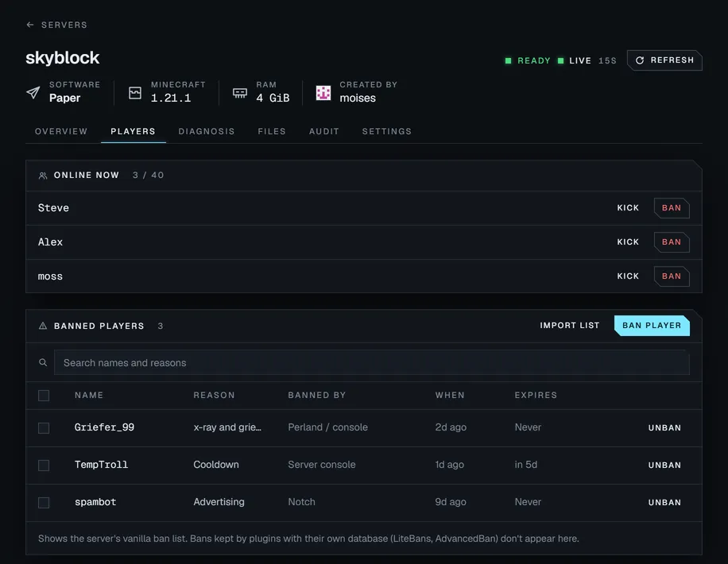Click the '3 / 40' online count
The image size is (728, 564).
tap(148, 175)
